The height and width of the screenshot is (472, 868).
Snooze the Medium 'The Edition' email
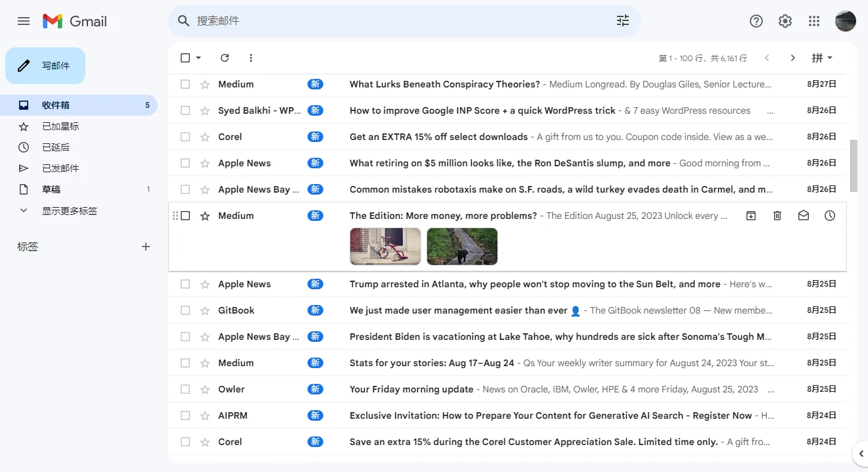click(830, 216)
